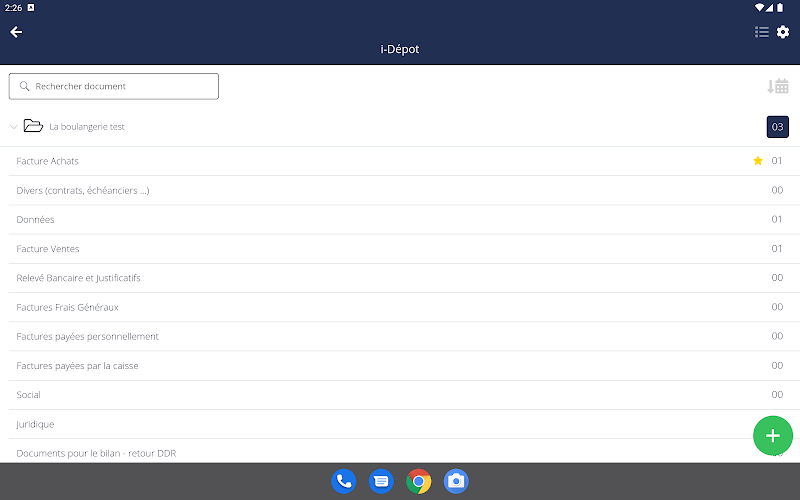Screen dimensions: 800x500
Task: Click the 00 count on Social row
Action: (777, 394)
